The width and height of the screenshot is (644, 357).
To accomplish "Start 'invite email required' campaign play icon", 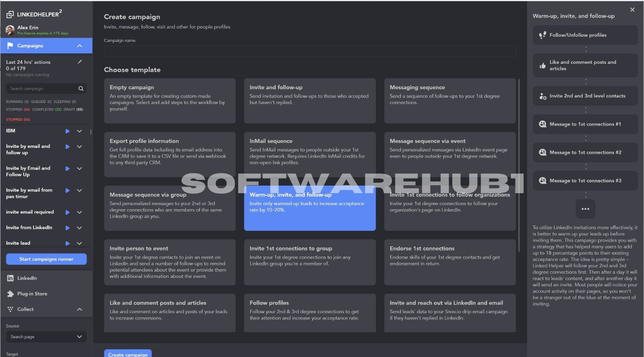I will tap(67, 212).
